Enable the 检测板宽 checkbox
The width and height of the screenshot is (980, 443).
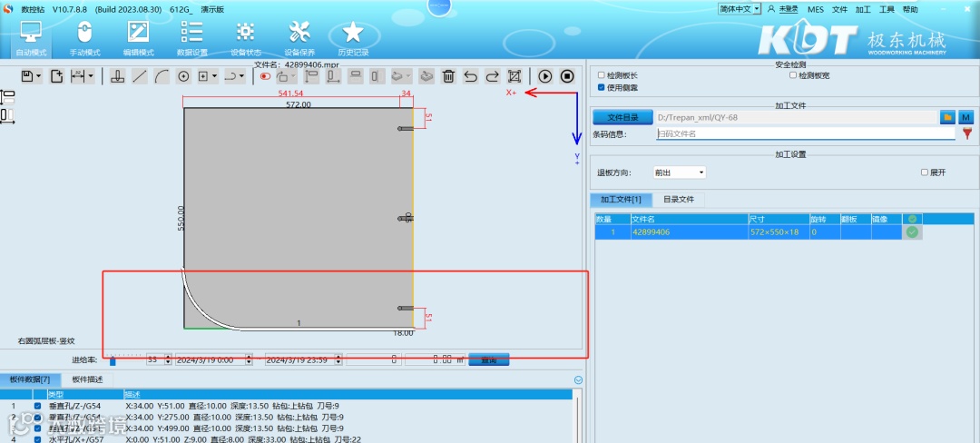pos(793,75)
